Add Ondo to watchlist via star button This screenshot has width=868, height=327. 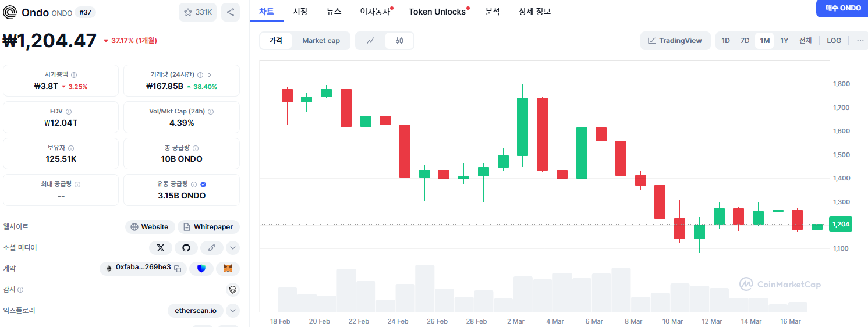tap(198, 12)
